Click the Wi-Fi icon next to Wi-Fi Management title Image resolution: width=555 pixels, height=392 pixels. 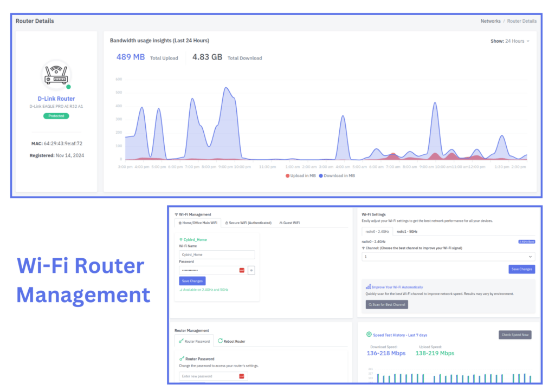(x=176, y=214)
